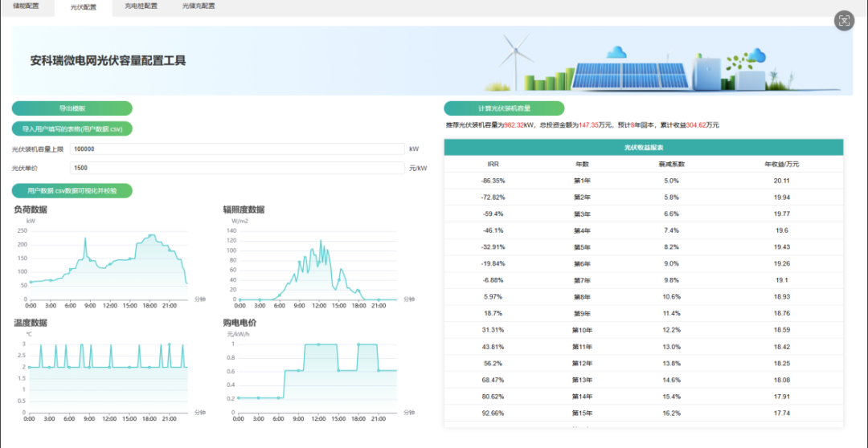Click the 元/kW unit label
This screenshot has width=868, height=448.
point(418,168)
